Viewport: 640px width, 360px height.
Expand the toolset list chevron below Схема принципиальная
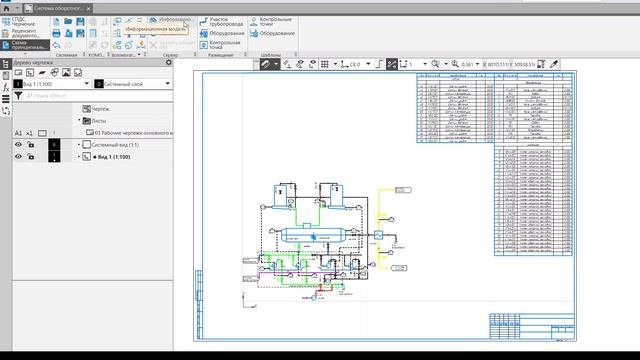(x=25, y=54)
